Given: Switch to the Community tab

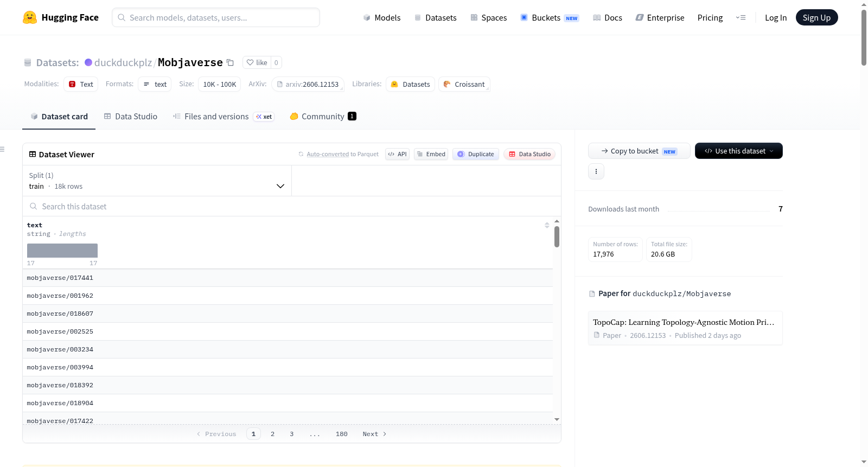Looking at the screenshot, I should [323, 117].
